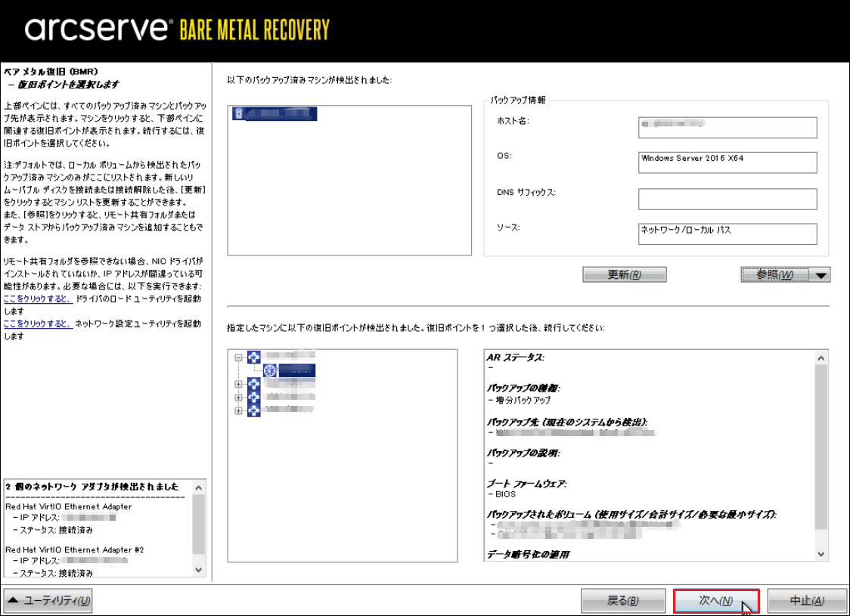Click the highlighted recovery point clock icon
This screenshot has width=850, height=616.
pyautogui.click(x=270, y=370)
